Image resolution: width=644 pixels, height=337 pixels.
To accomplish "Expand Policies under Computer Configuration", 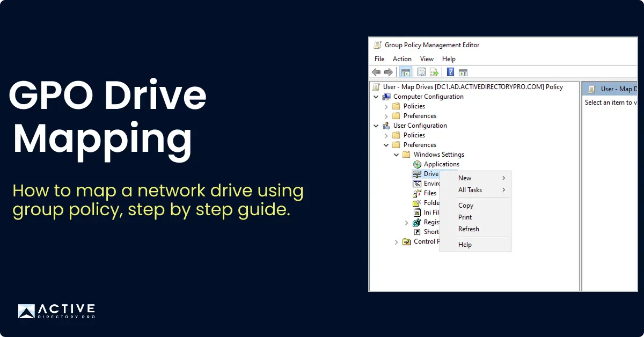I will coord(386,106).
